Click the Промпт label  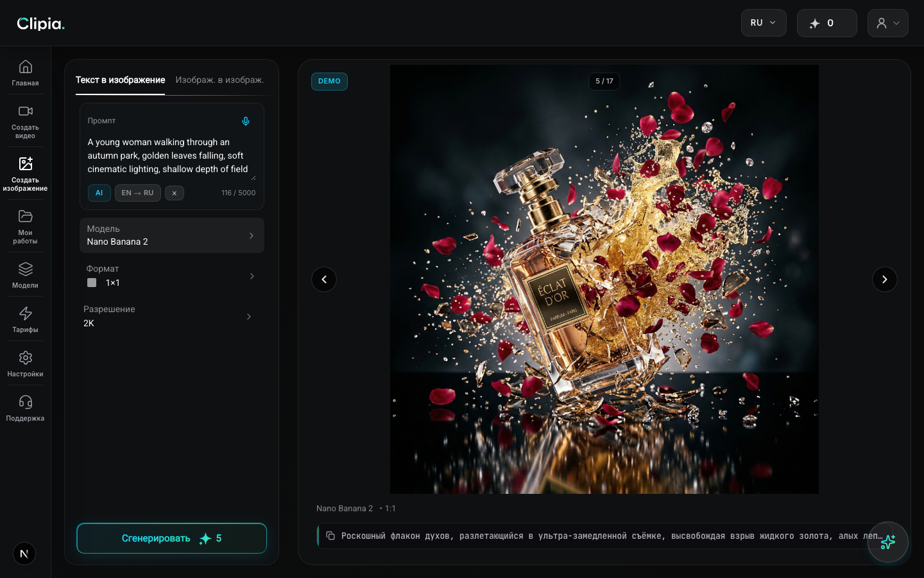pos(101,121)
